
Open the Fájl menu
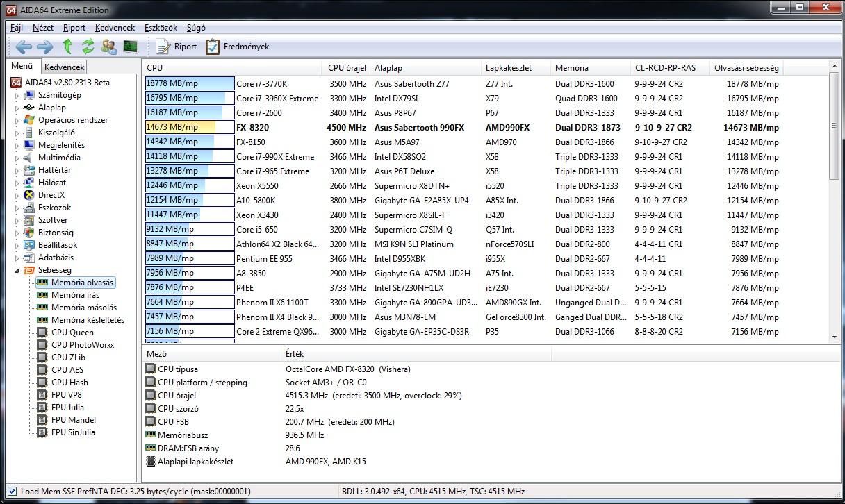pos(17,28)
